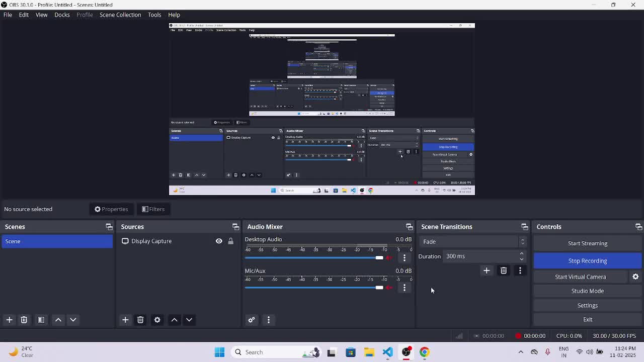Viewport: 644px width, 362px height.
Task: Open source Filters button
Action: click(153, 209)
